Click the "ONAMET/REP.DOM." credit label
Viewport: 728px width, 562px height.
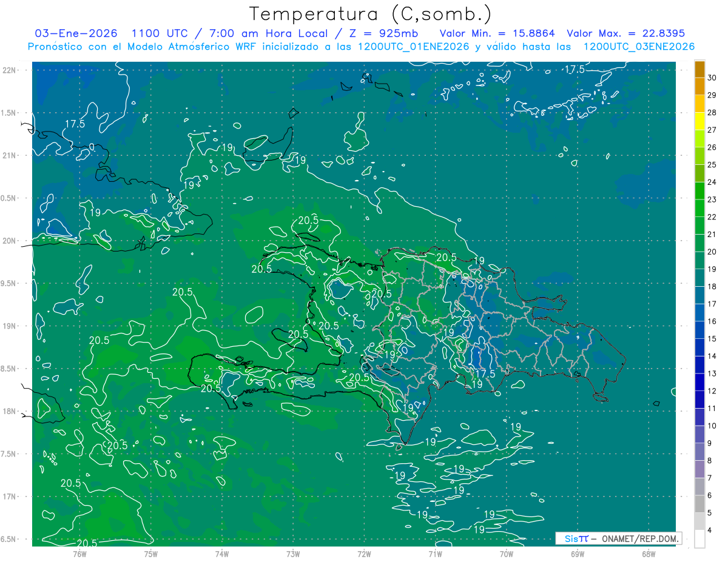coord(640,538)
